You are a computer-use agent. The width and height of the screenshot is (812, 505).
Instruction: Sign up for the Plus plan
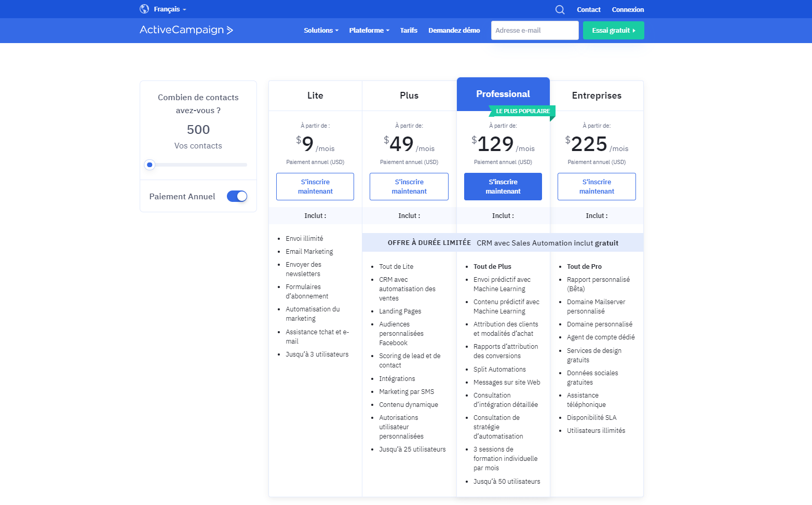click(409, 186)
